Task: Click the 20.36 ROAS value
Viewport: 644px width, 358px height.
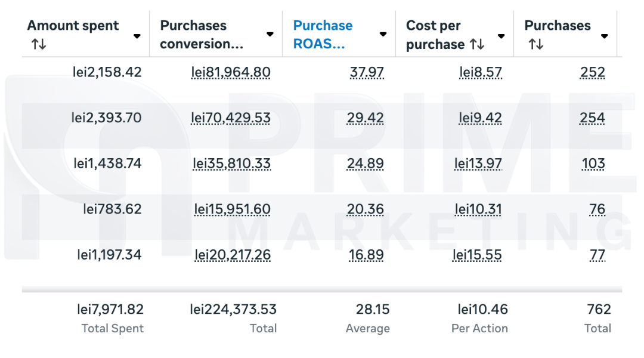Action: 365,209
